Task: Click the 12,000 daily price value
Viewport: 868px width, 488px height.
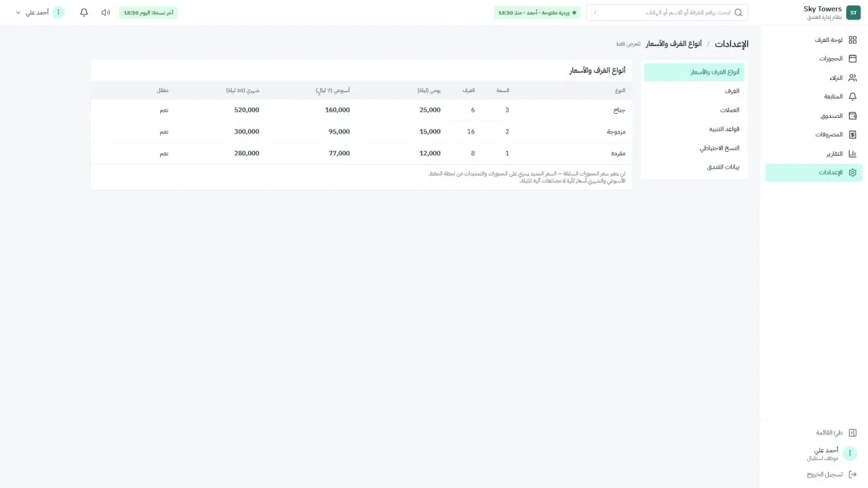Action: (x=430, y=153)
